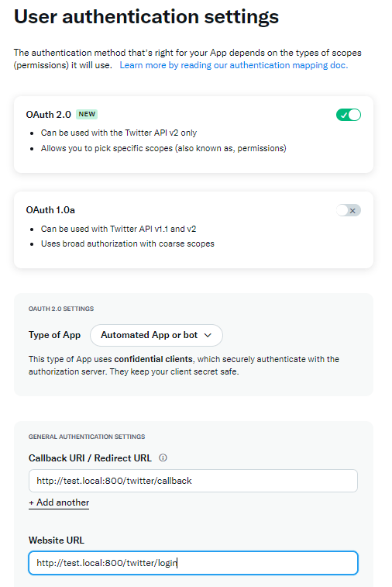The image size is (392, 587).
Task: Click the Website URL label
Action: coord(57,540)
